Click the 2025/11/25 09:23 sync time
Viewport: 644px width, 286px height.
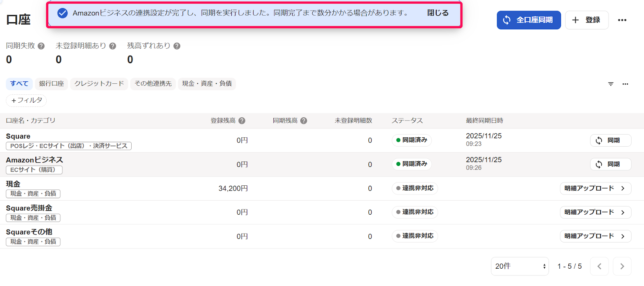[484, 140]
